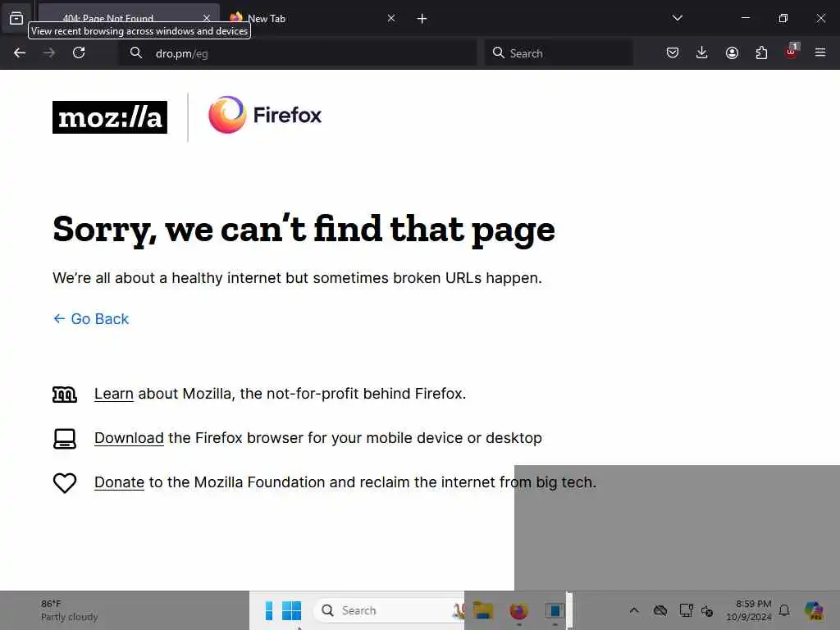The width and height of the screenshot is (840, 630).
Task: Open the uBlock Origin extension
Action: point(792,52)
